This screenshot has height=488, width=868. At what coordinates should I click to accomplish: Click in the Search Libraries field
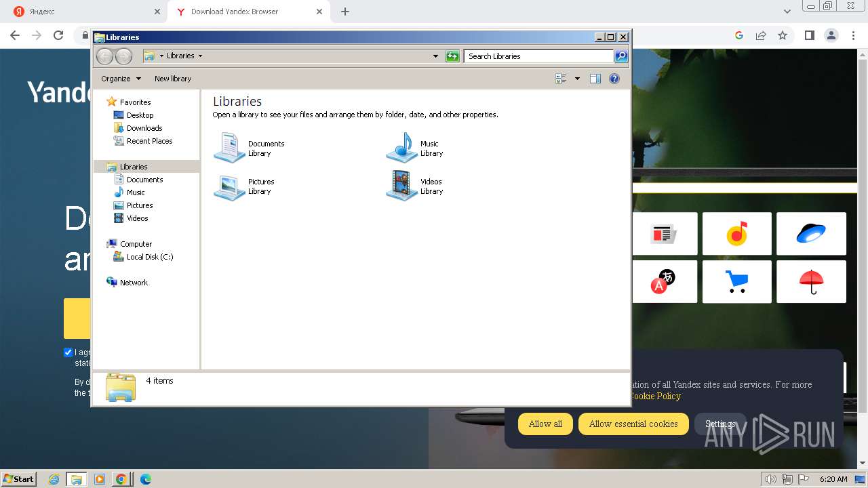(539, 56)
